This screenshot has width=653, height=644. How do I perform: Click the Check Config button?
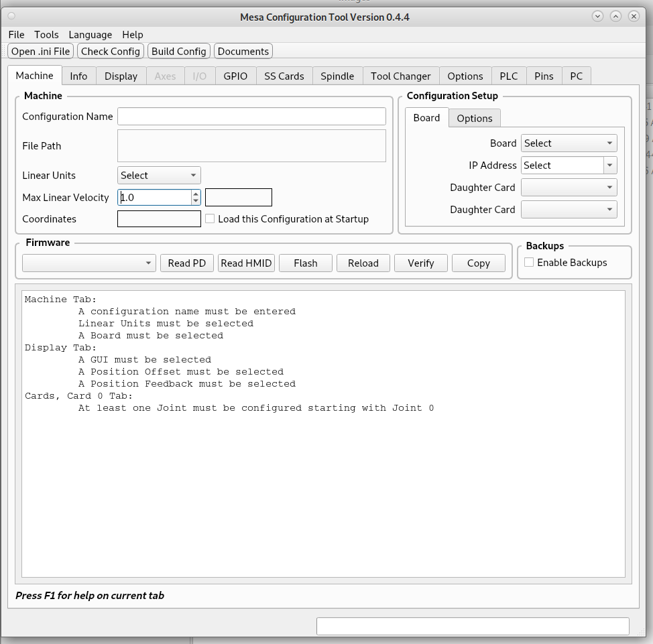coord(111,51)
